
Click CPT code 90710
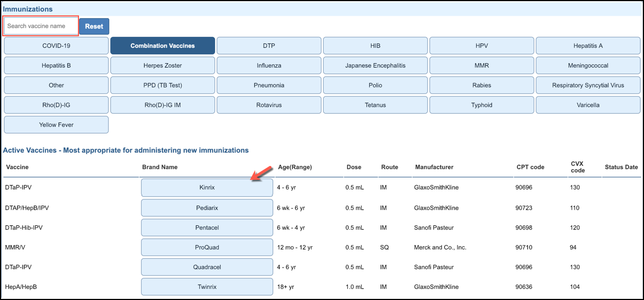(x=524, y=247)
